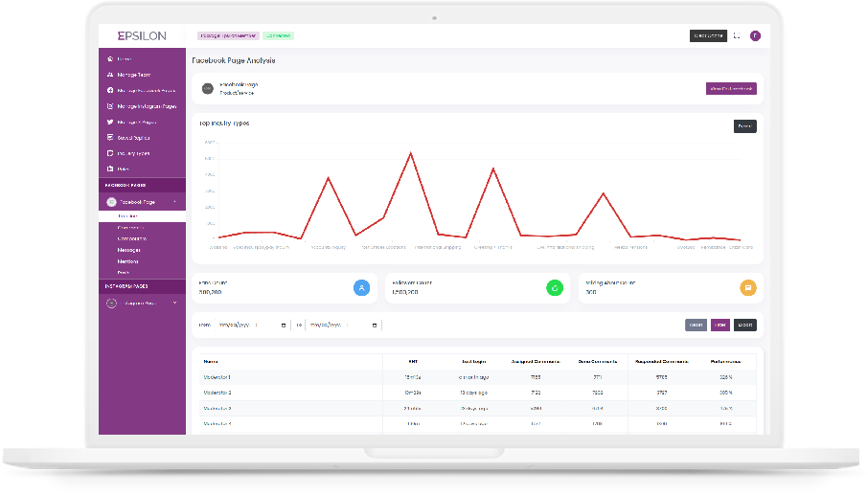Click the Export button above the chart
The height and width of the screenshot is (495, 868).
pos(744,126)
